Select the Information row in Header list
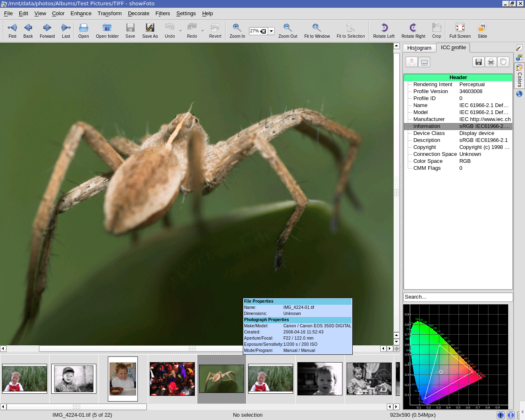525x420 pixels. (x=458, y=126)
